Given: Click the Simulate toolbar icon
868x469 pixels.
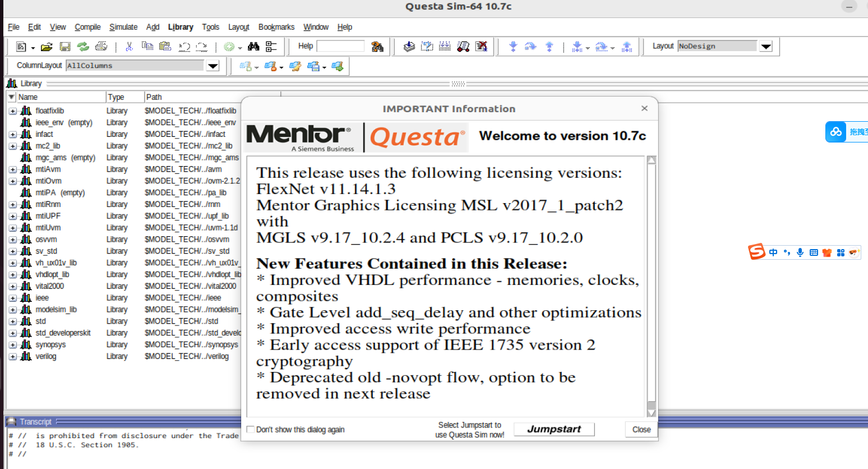Looking at the screenshot, I should [x=463, y=47].
